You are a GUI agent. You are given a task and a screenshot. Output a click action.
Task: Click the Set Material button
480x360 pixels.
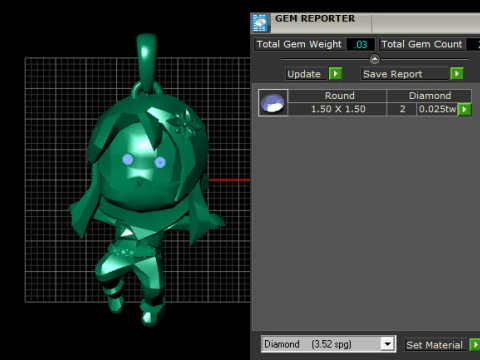tap(434, 345)
